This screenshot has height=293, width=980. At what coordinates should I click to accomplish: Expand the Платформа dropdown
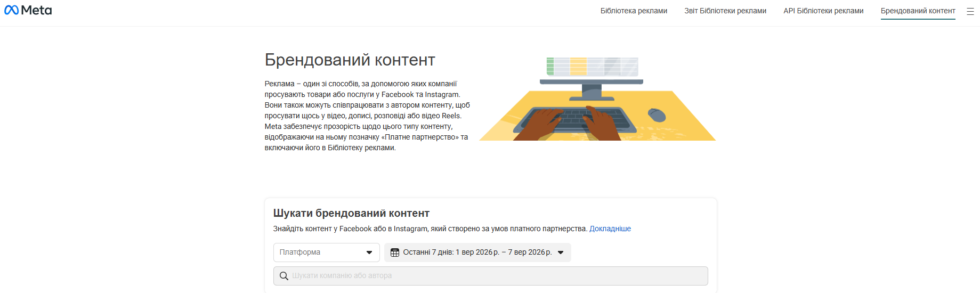pos(326,253)
